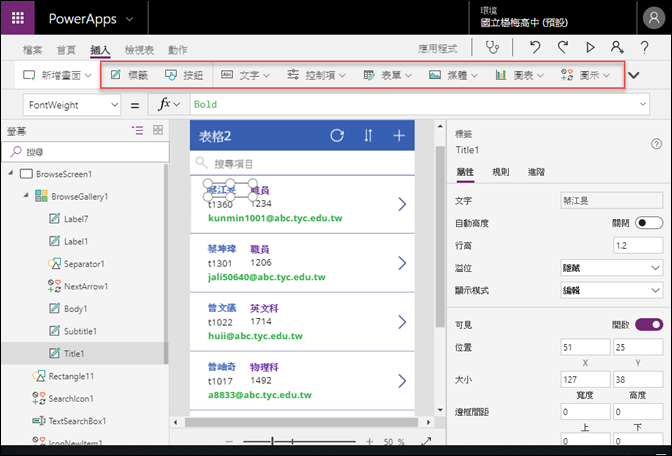Share the app via person icon
672x456 pixels.
point(617,47)
